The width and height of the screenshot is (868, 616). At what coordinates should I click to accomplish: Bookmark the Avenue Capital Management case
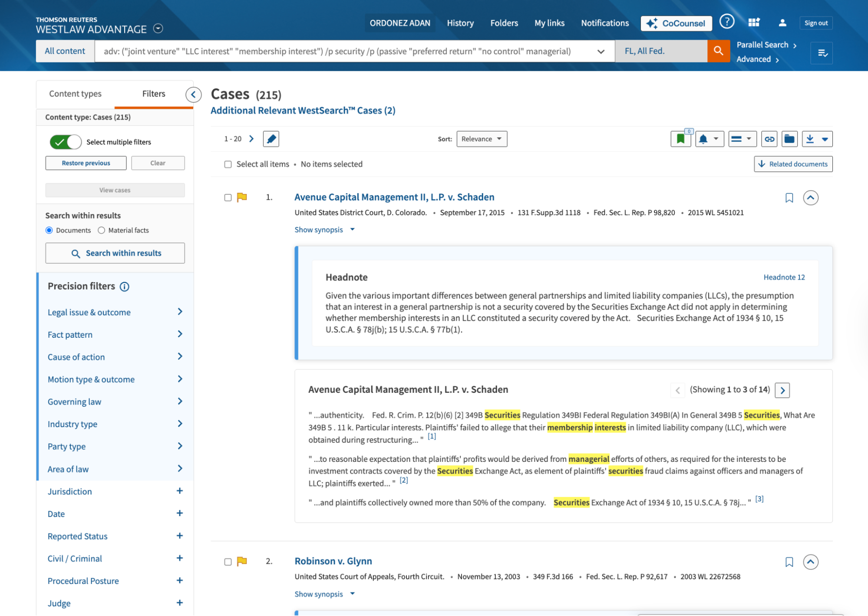click(x=789, y=198)
